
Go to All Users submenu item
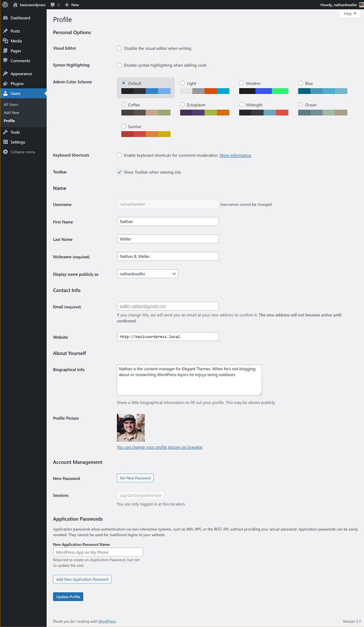click(11, 104)
